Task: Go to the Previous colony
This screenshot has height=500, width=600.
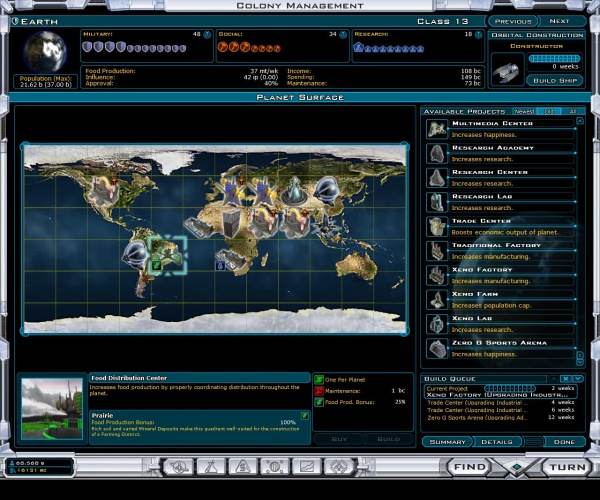Action: [513, 21]
